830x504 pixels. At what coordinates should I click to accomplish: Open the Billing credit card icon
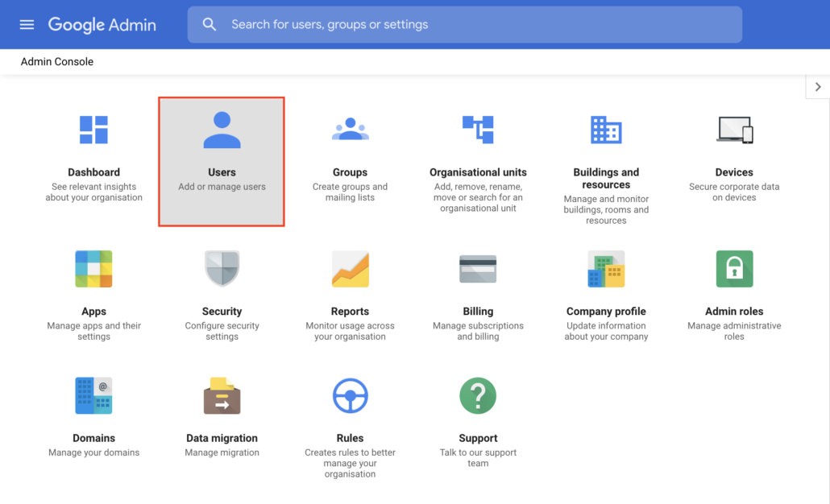pos(478,269)
